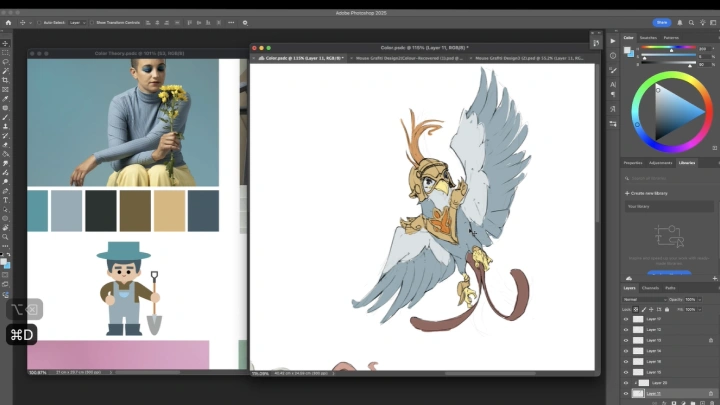The width and height of the screenshot is (720, 405).
Task: Open the Move tool preset dropdown arrow
Action: coord(30,22)
